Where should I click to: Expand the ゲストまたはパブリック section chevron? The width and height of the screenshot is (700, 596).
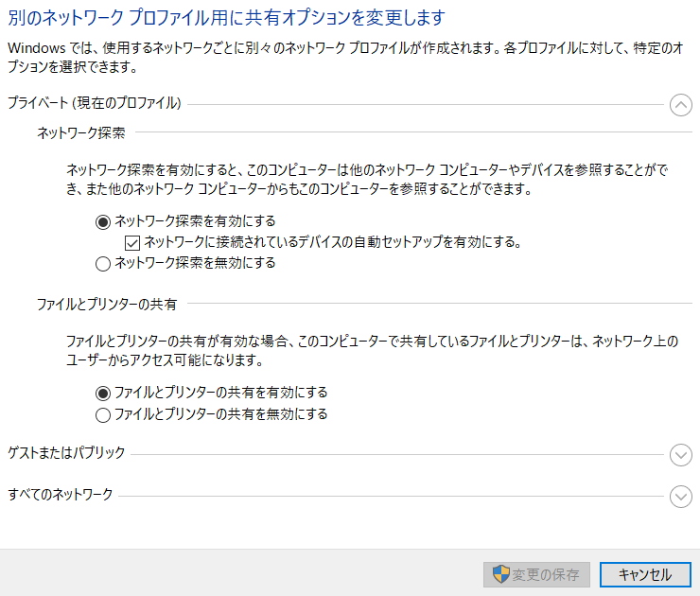point(681,455)
